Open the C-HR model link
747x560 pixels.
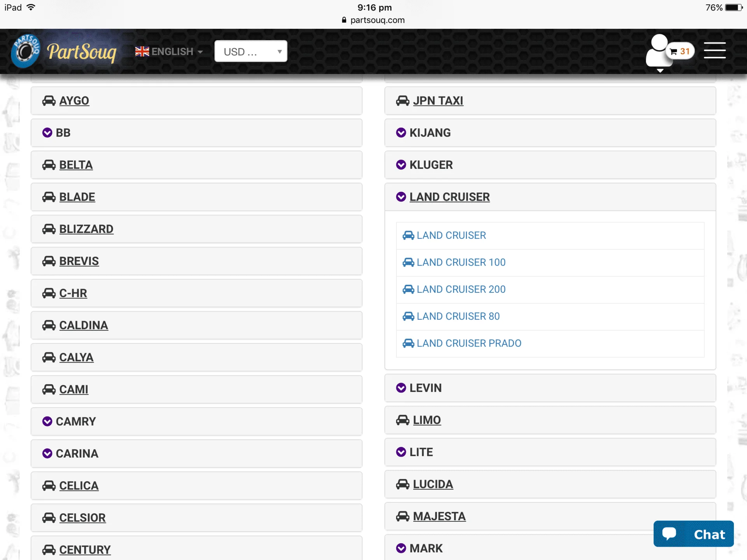(x=73, y=293)
